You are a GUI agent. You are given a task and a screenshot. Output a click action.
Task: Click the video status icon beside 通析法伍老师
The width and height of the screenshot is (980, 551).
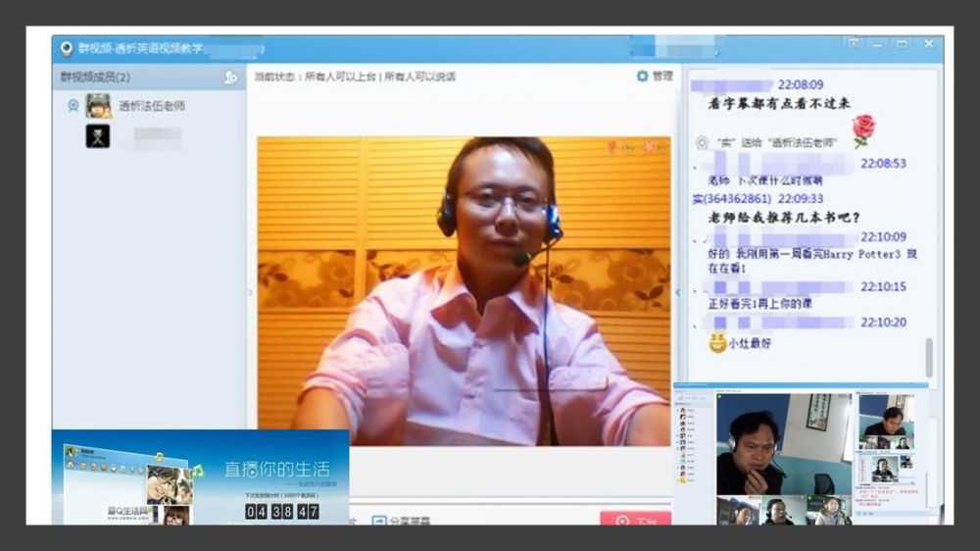(73, 106)
